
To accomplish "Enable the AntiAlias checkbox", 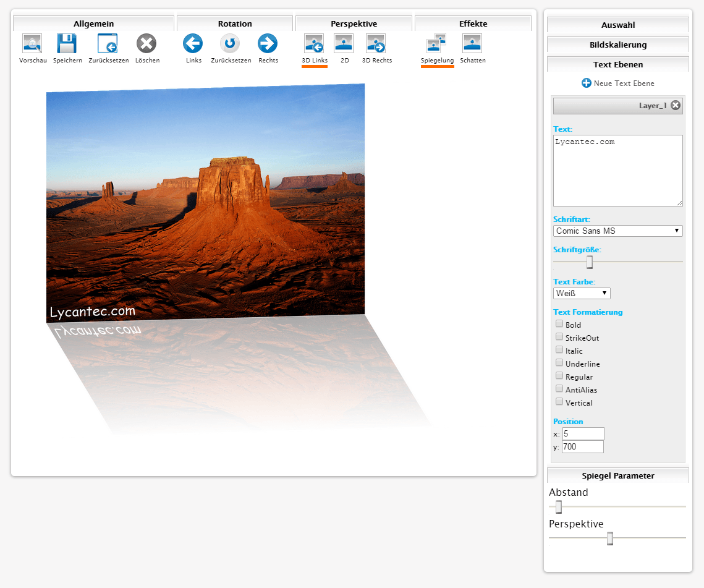I will coord(559,389).
